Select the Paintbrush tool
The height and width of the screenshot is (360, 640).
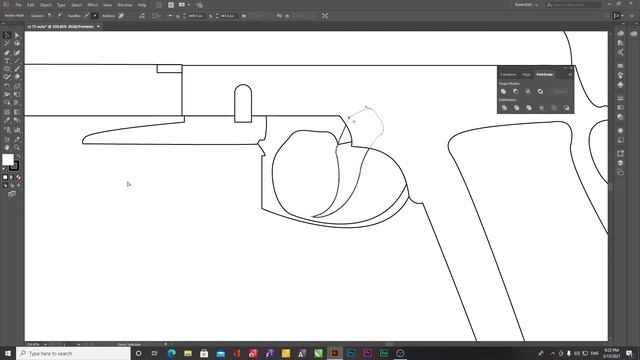point(17,69)
